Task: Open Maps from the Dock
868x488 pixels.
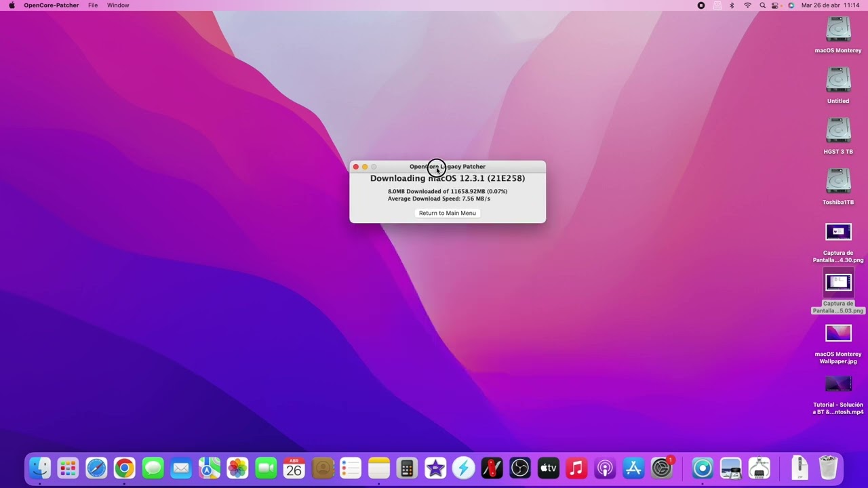Action: click(210, 468)
